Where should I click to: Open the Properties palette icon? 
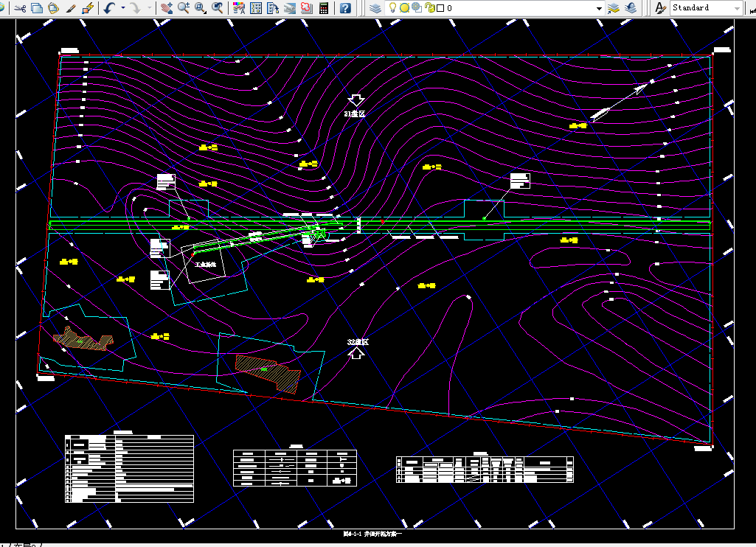[x=239, y=8]
